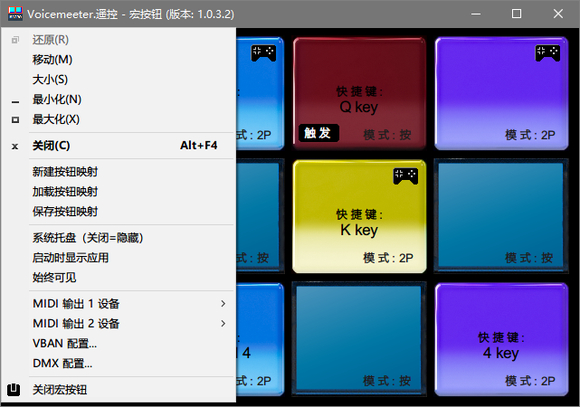Screen dimensions: 580x407
Task: Click the restore icon beside 还原(R)
Action: pos(15,40)
